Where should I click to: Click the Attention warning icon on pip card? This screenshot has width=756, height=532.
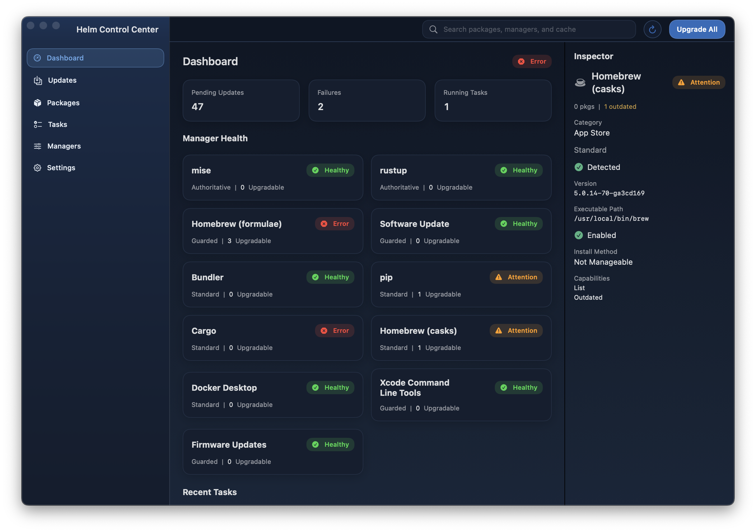pyautogui.click(x=499, y=277)
